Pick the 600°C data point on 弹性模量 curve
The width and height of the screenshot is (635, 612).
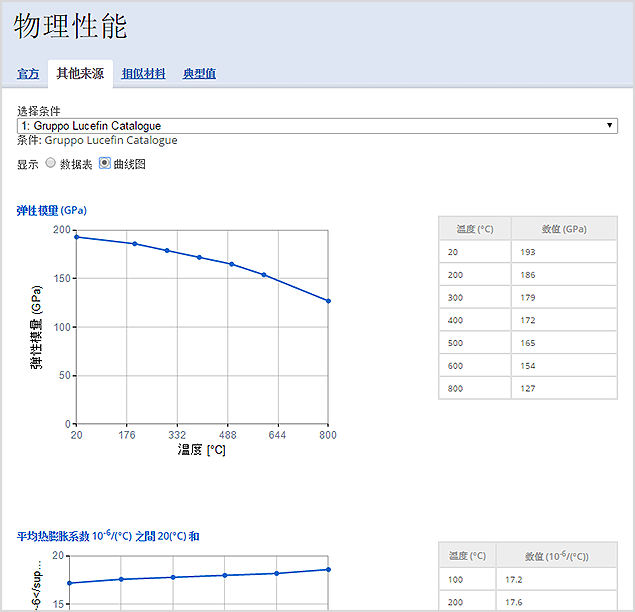[x=264, y=275]
